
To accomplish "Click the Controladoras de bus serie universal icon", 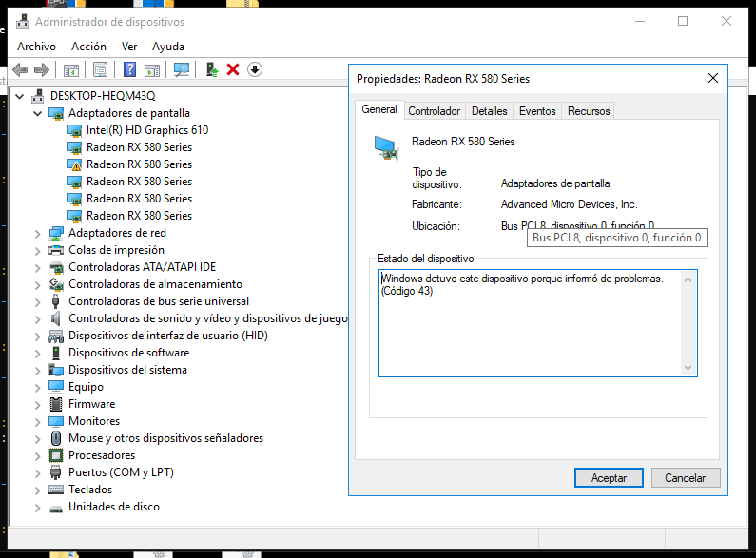I will (x=56, y=301).
